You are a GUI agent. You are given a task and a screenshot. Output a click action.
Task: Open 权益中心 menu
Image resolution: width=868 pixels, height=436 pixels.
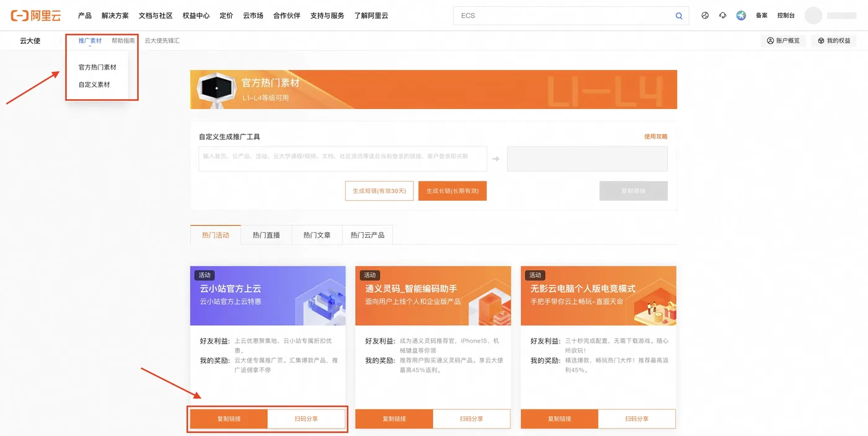196,15
